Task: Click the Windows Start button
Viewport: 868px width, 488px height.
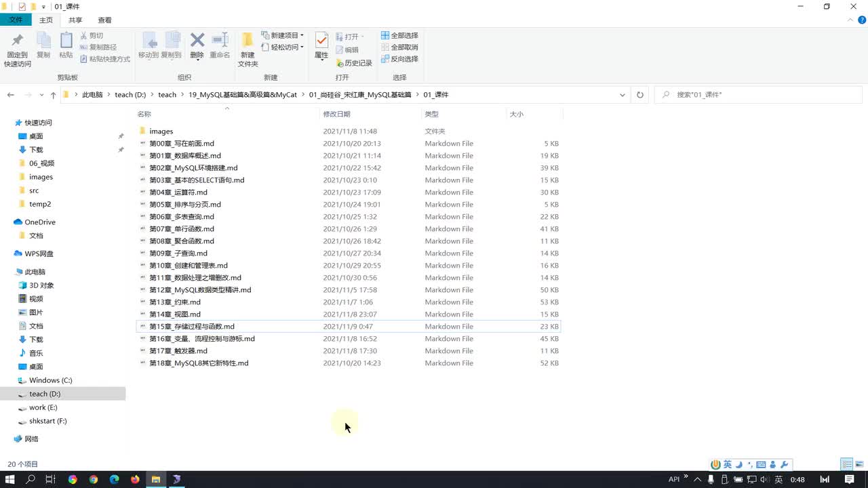Action: 10,479
